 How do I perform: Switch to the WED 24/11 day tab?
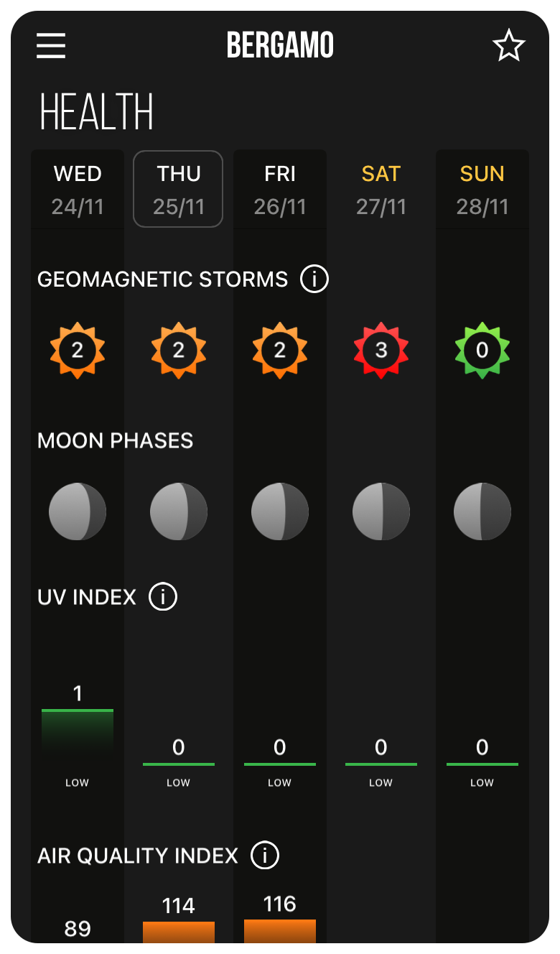77,189
